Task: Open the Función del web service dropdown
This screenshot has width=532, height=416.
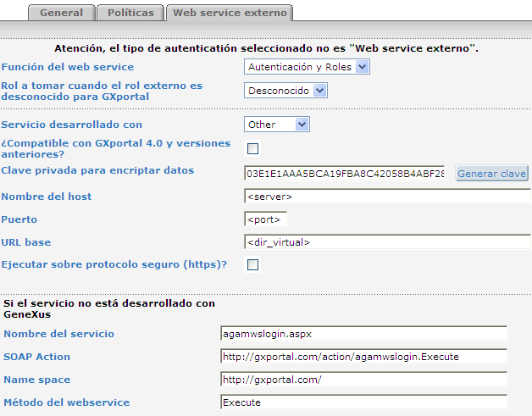Action: [307, 67]
